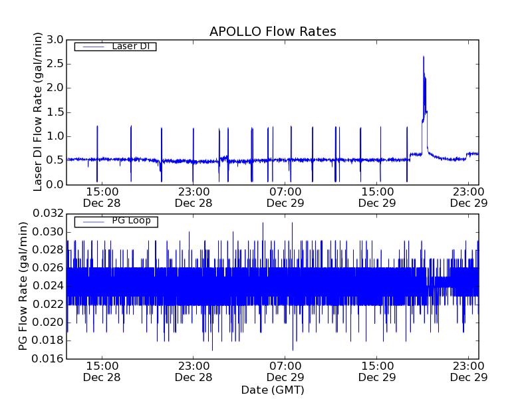Click '23:00 Dec 29' under the PG Loop plot
The height and width of the screenshot is (399, 532).
coord(469,372)
